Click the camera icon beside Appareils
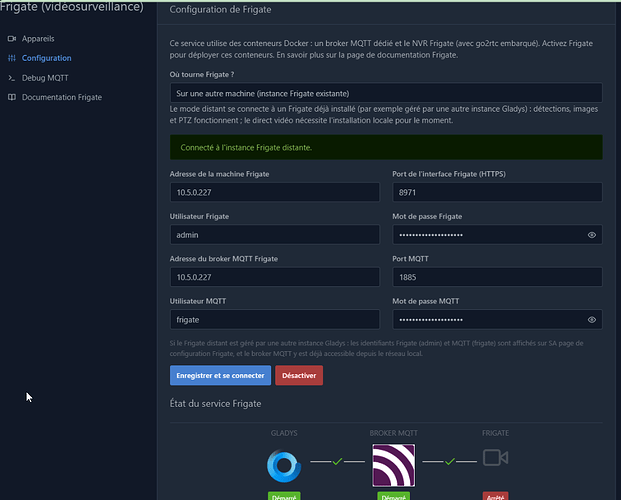 coord(12,39)
